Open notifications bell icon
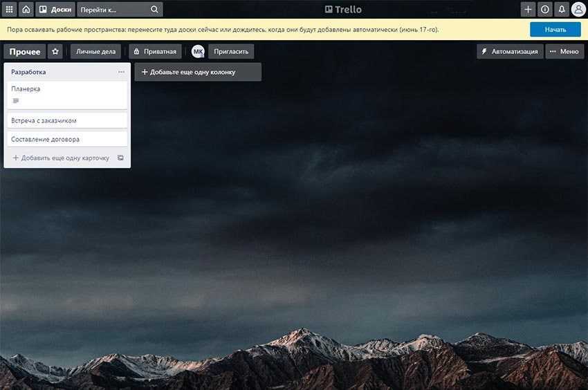 coord(562,10)
